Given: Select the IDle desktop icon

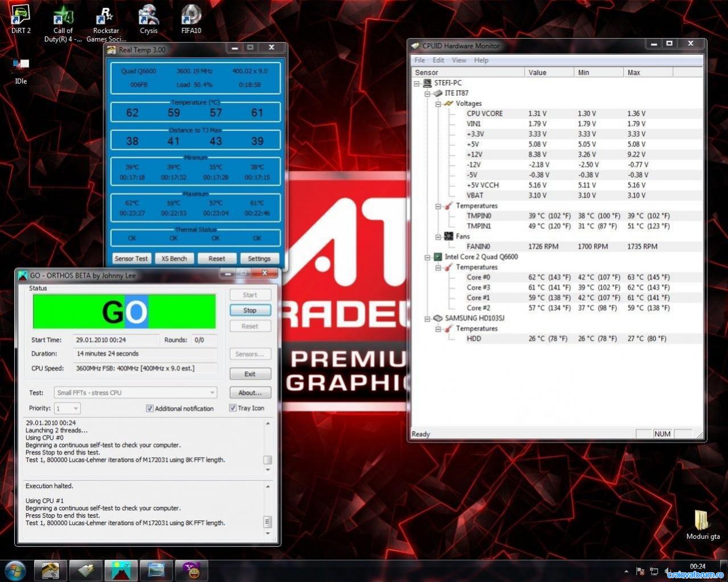Looking at the screenshot, I should point(21,71).
